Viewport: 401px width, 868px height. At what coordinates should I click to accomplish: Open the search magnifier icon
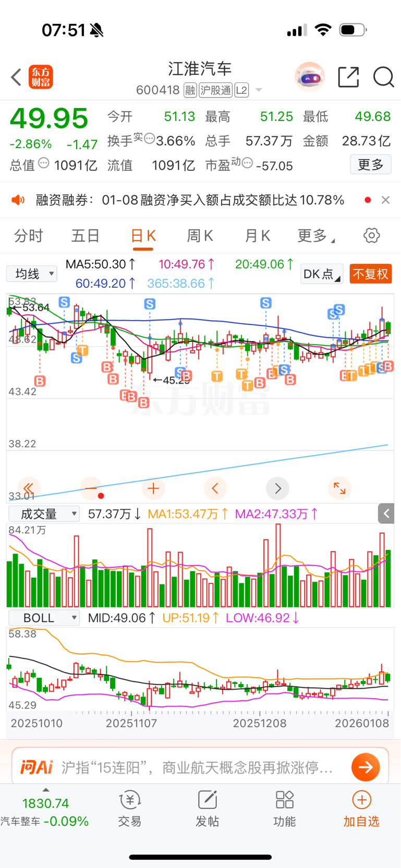point(383,77)
